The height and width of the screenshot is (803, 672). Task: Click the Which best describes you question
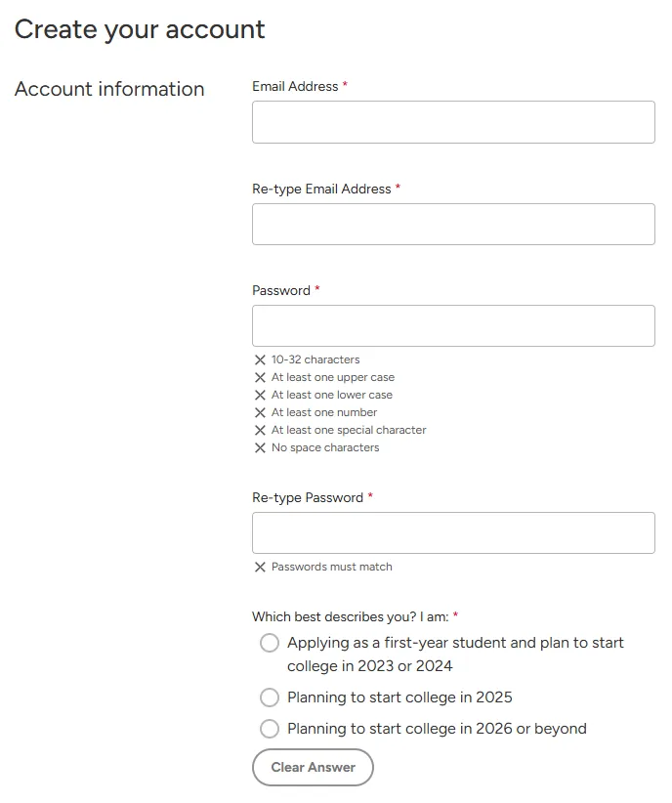click(350, 616)
